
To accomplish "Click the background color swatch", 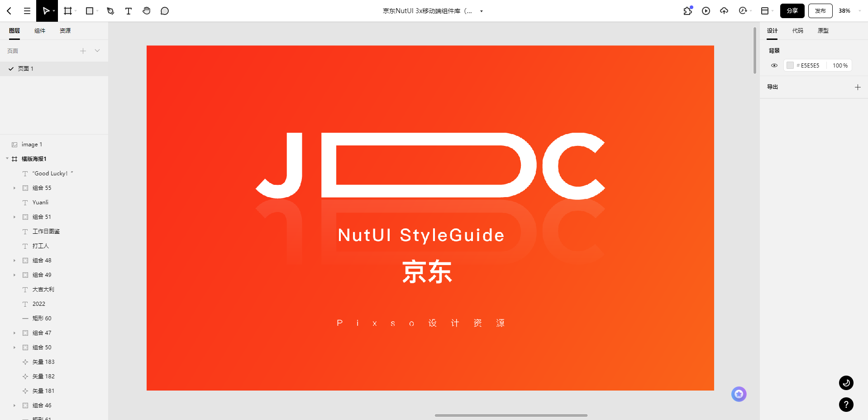I will tap(790, 65).
